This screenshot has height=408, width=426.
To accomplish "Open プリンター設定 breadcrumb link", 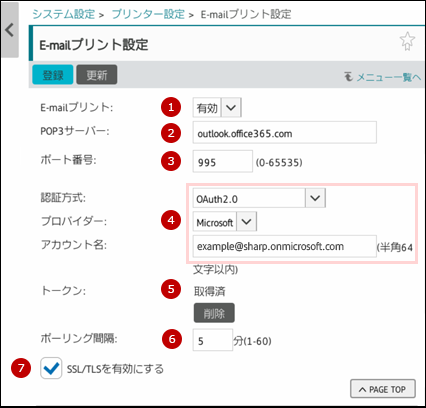I will point(148,14).
